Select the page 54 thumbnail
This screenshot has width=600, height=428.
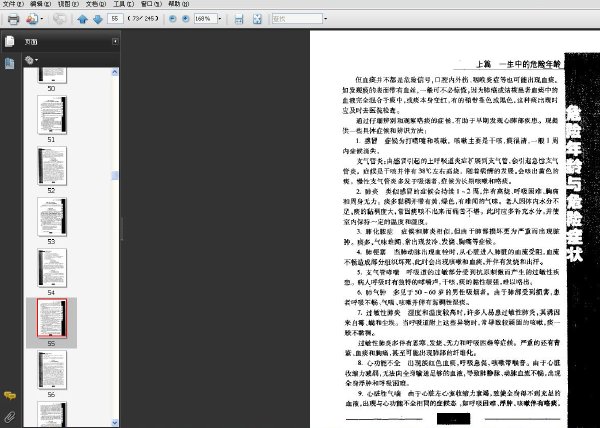52,268
